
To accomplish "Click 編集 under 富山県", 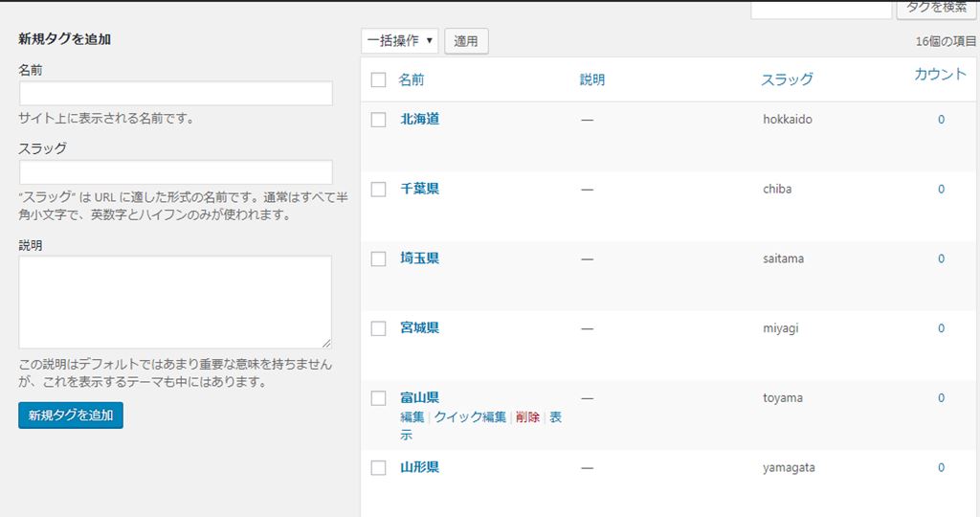I will click(x=412, y=417).
